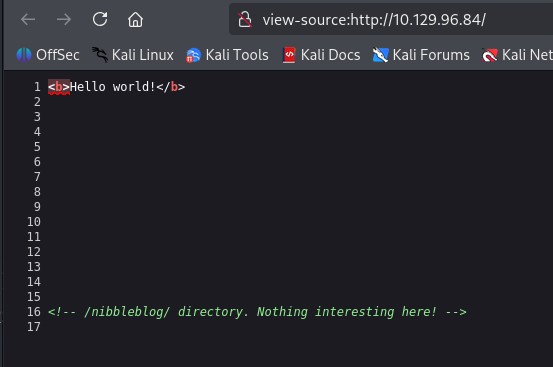
Task: Select line number 16 in source
Action: [34, 312]
